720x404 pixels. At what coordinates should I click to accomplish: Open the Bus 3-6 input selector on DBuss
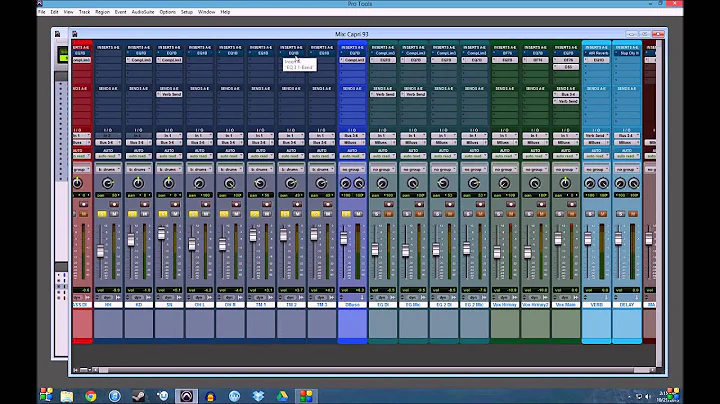(x=352, y=136)
